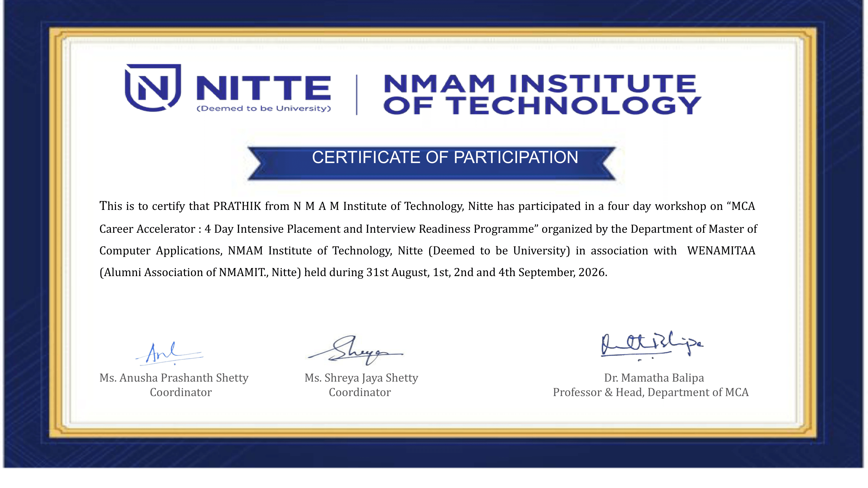Image resolution: width=868 pixels, height=488 pixels.
Task: Click the "CERTIFICATE OF PARTICIPATION" banner text
Action: coord(445,157)
